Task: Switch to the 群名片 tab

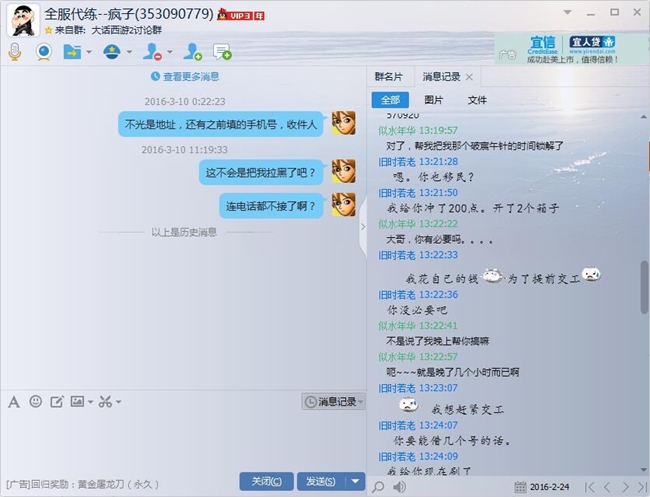Action: (x=389, y=76)
